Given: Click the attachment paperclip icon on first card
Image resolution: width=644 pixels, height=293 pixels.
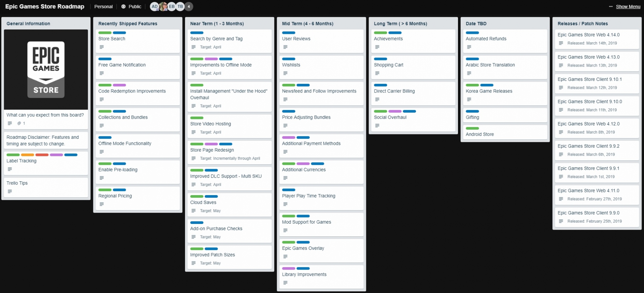Looking at the screenshot, I should click(19, 123).
